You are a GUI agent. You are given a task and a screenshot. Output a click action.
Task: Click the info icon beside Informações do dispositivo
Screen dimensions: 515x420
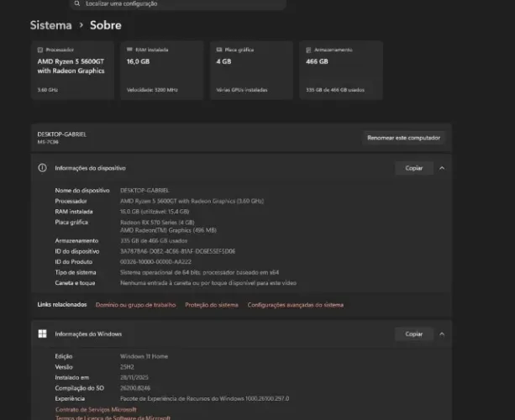click(x=42, y=168)
